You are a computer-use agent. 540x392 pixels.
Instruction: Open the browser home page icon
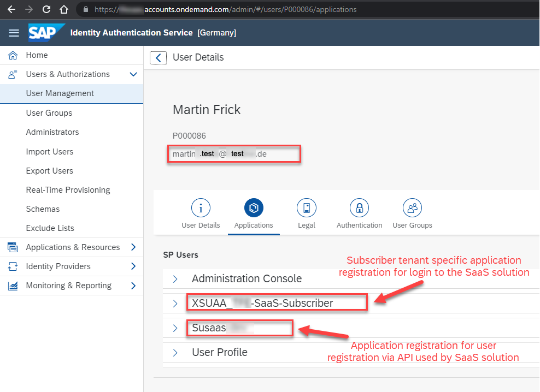pos(64,9)
